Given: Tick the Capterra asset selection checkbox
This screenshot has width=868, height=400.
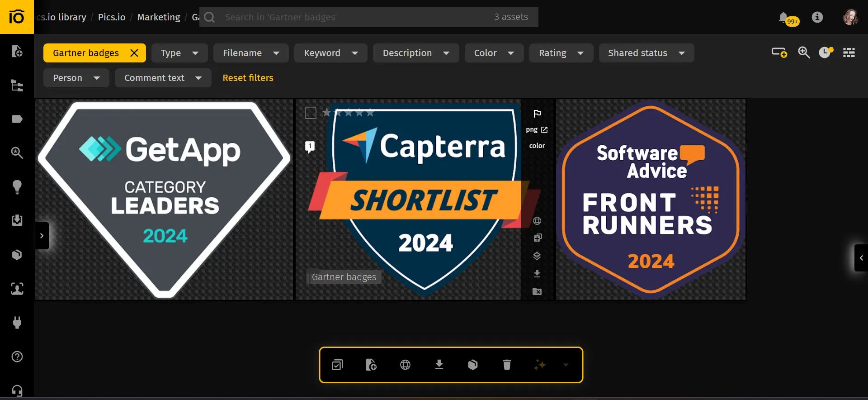Looking at the screenshot, I should click(311, 113).
